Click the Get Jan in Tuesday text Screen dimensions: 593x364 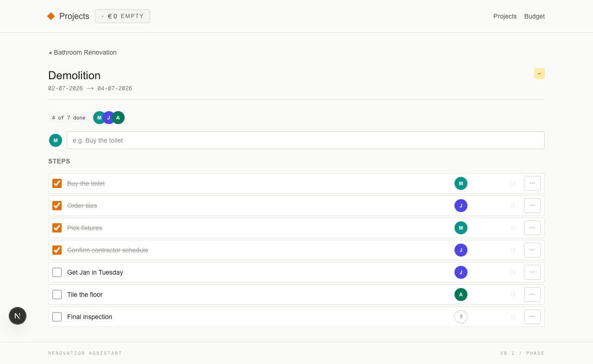(95, 272)
